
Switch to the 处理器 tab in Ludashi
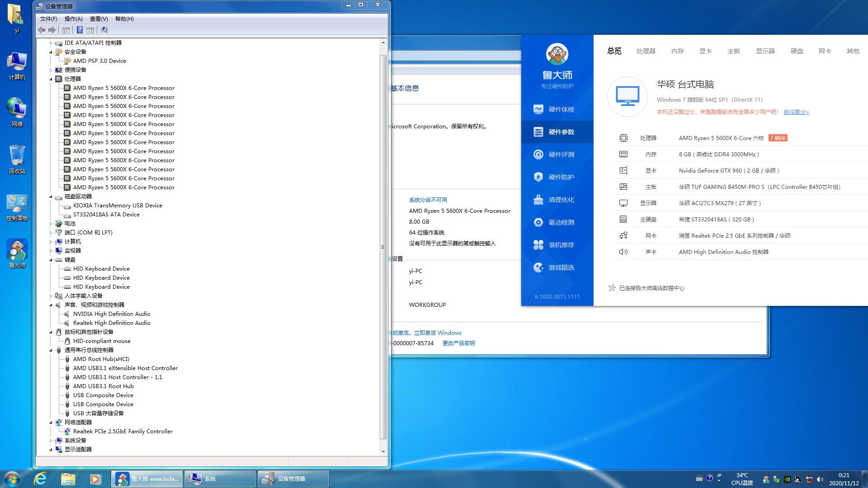pos(646,51)
